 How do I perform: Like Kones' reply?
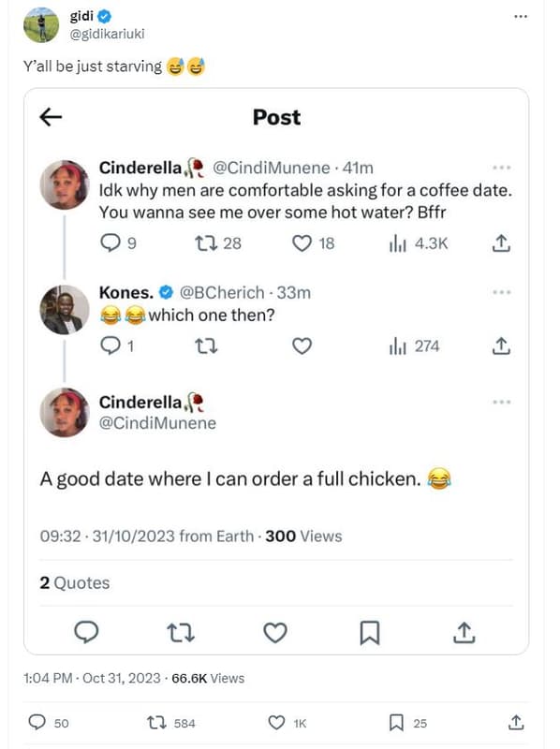[x=302, y=345]
